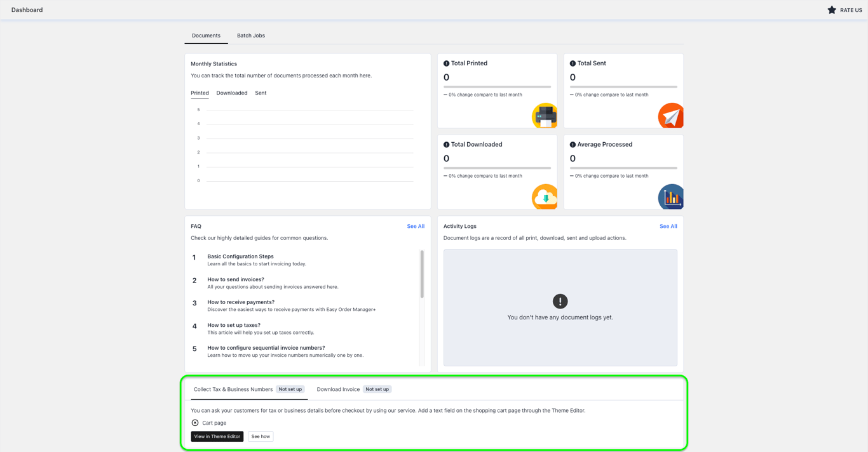Open See All link in Activity Logs
The image size is (868, 452).
[668, 226]
